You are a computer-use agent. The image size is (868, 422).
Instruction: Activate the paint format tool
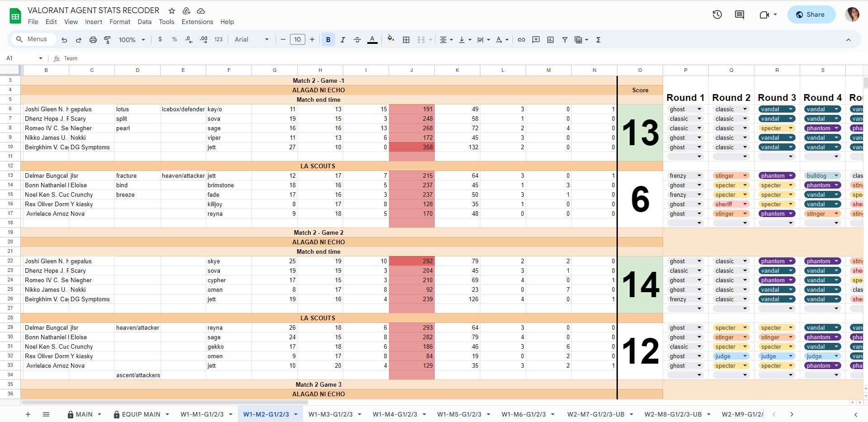(x=107, y=40)
